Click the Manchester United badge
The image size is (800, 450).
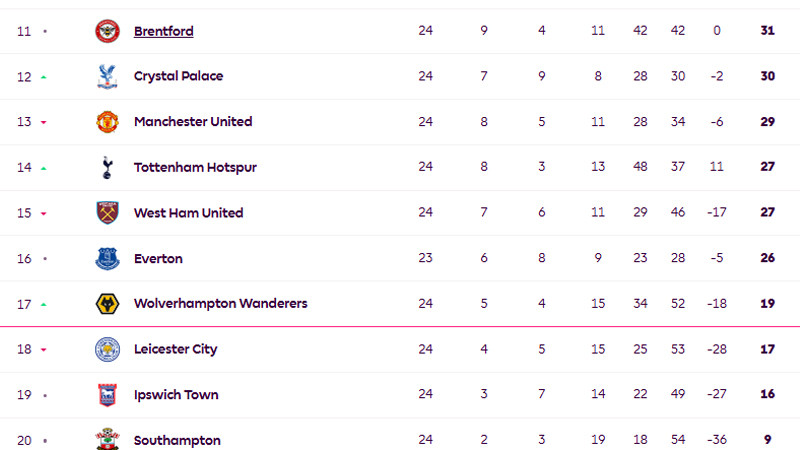pos(107,122)
